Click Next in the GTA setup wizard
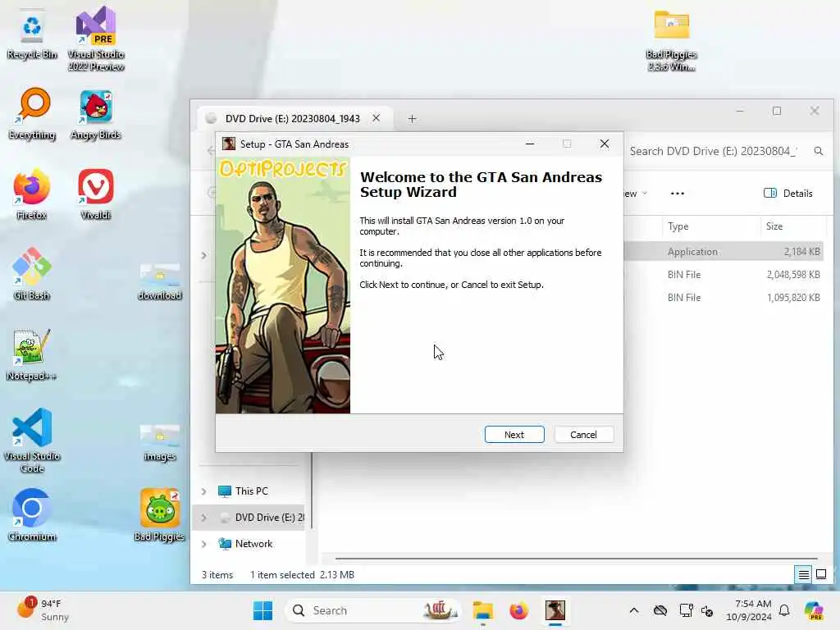 pyautogui.click(x=514, y=435)
